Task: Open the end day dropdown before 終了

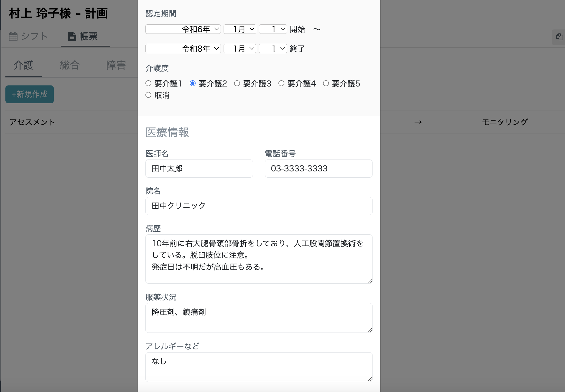Action: tap(273, 49)
